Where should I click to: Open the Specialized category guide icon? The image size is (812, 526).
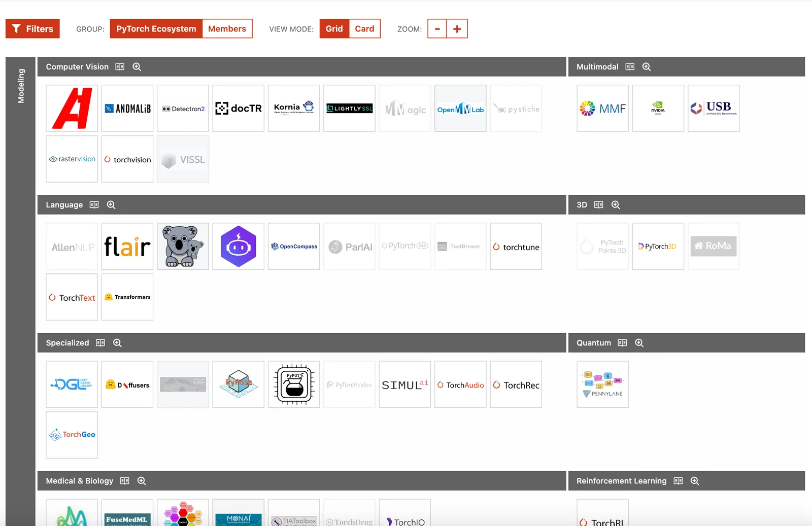pos(100,343)
